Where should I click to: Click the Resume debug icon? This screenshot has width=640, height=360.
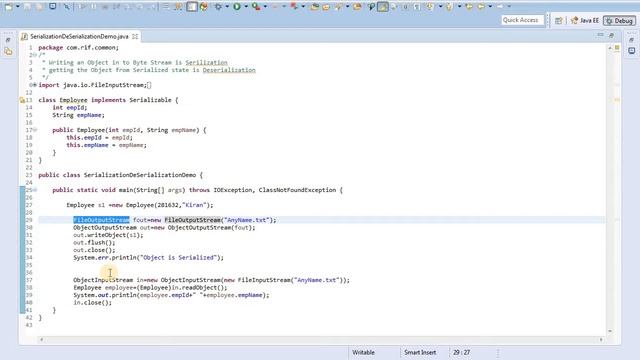(x=82, y=7)
